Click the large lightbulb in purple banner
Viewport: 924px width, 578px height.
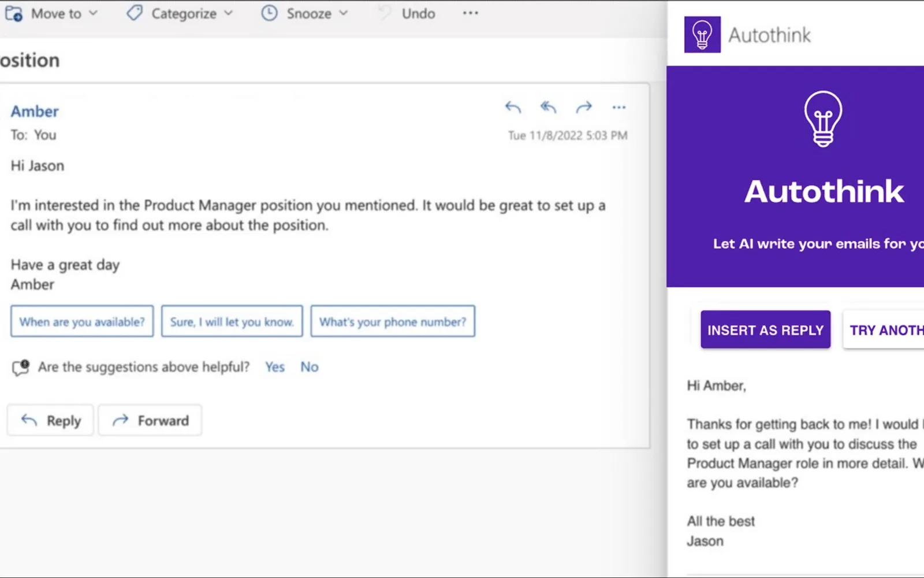823,118
